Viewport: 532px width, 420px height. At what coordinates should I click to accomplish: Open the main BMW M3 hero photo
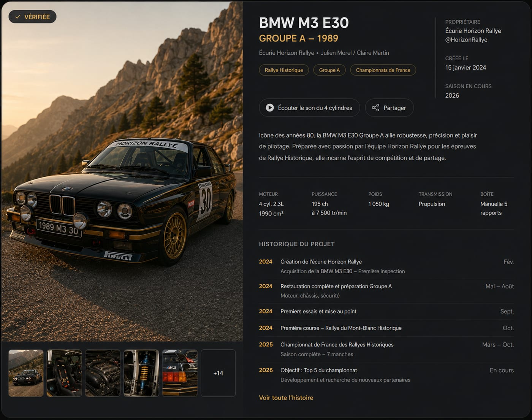coord(122,171)
